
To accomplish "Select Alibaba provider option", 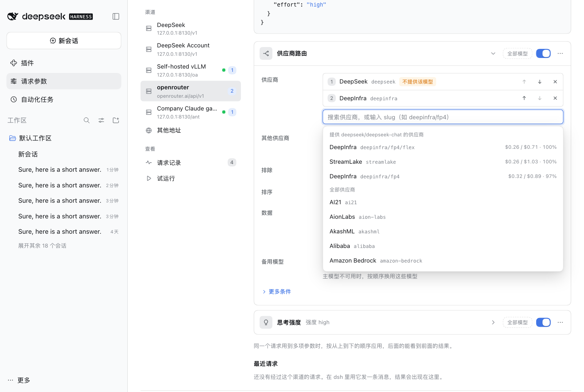I will [x=443, y=246].
